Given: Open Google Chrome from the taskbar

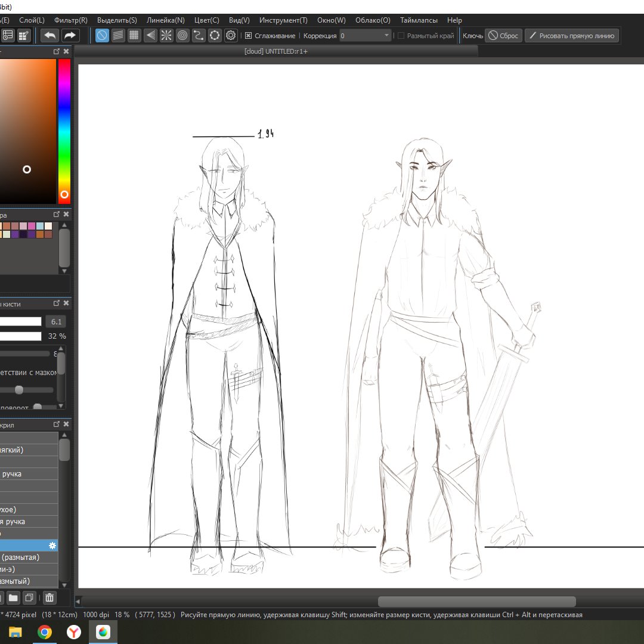Looking at the screenshot, I should [x=45, y=631].
